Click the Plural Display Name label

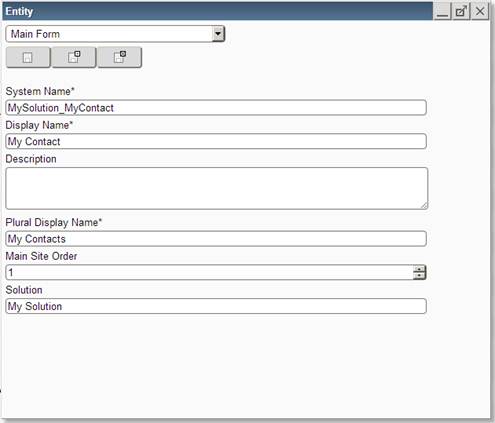click(54, 222)
